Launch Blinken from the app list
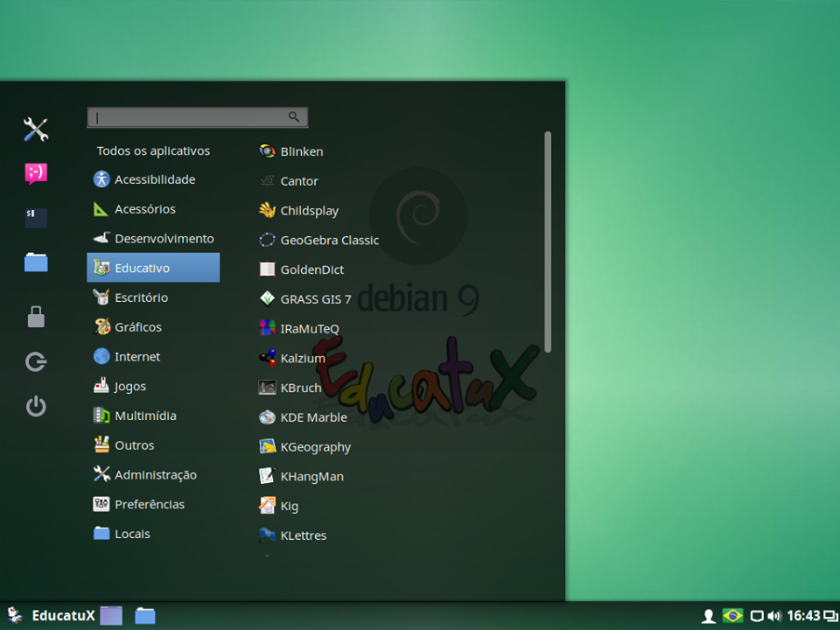 (290, 151)
